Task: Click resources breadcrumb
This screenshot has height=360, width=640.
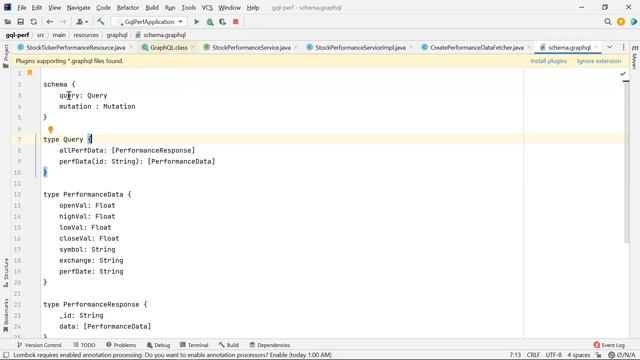Action: tap(86, 35)
